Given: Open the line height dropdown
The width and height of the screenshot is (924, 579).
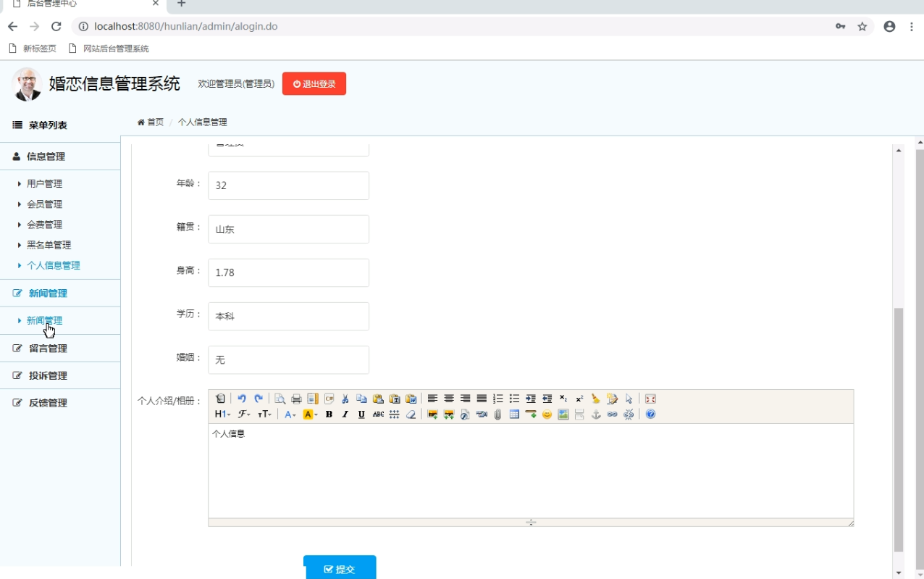Looking at the screenshot, I should click(394, 415).
